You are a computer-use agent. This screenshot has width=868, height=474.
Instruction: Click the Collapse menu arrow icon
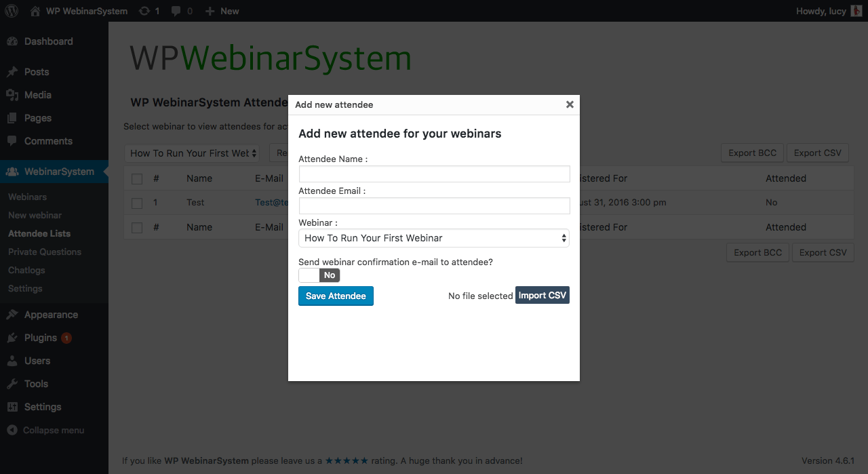(x=12, y=430)
